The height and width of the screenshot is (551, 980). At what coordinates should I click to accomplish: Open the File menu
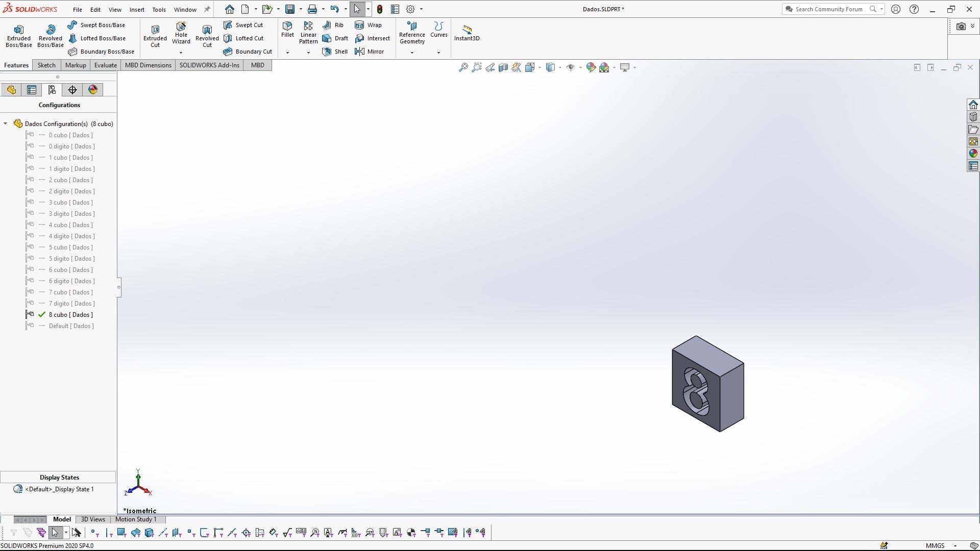tap(78, 10)
